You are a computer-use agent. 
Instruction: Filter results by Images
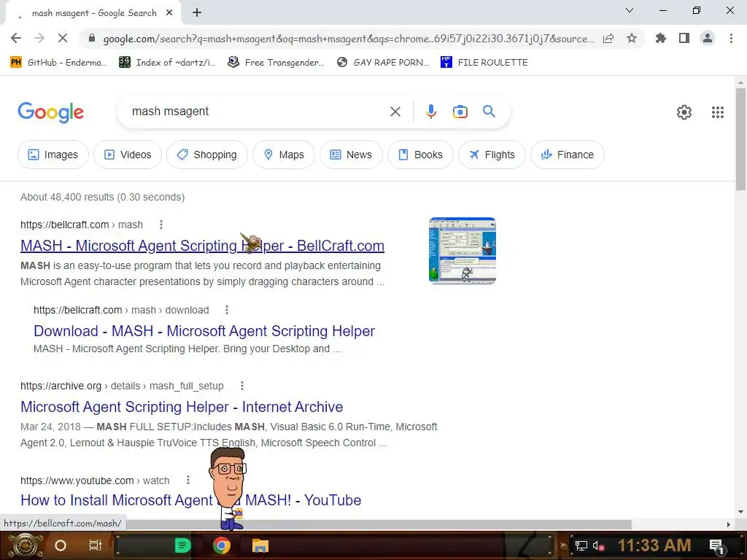click(x=53, y=155)
